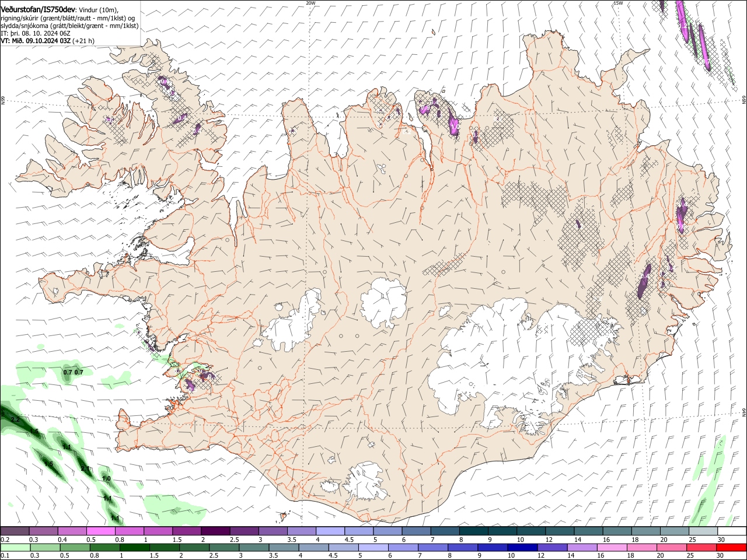Click the Veðurstofan/IS750dev title text
Viewport: 747px width, 560px height.
coord(38,10)
